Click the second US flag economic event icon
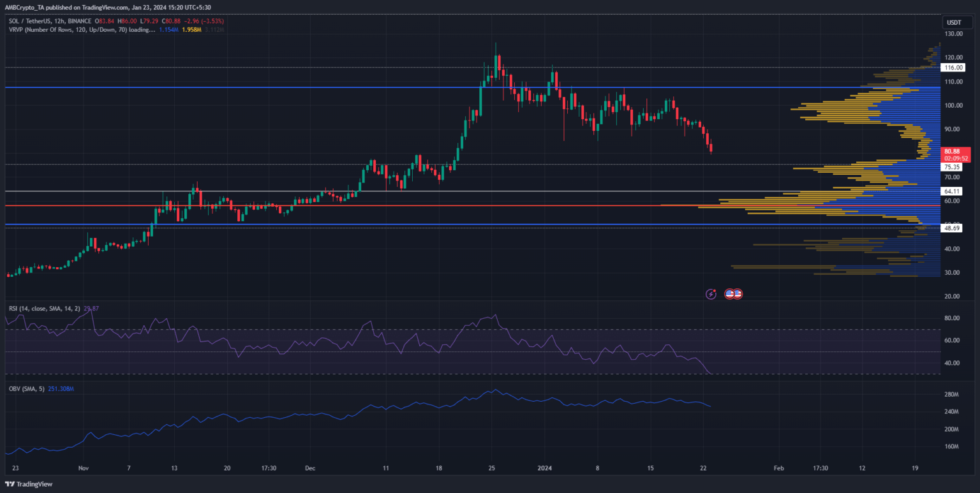Image resolution: width=980 pixels, height=493 pixels. 738,294
